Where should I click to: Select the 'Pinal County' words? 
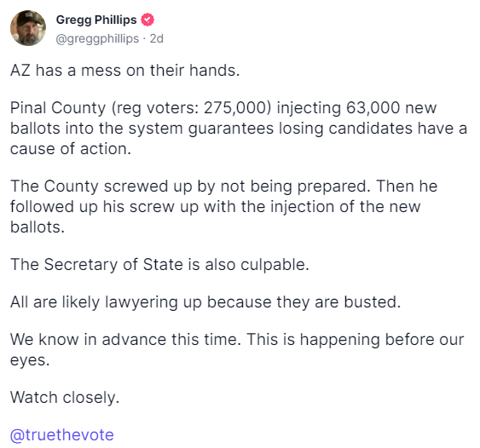58,108
